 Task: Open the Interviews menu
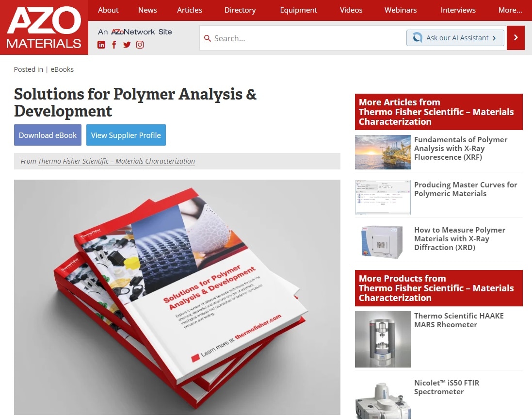click(458, 10)
